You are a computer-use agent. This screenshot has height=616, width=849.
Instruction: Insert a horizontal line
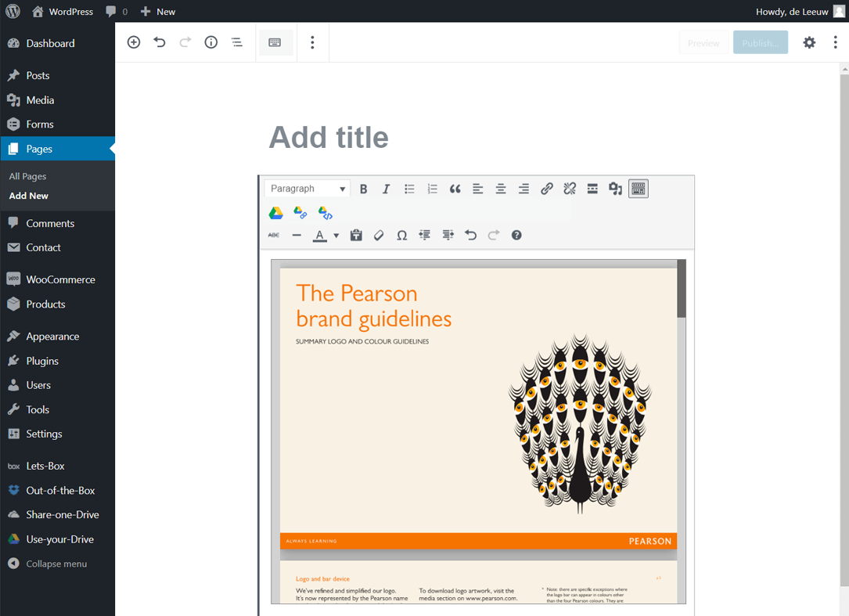click(297, 235)
